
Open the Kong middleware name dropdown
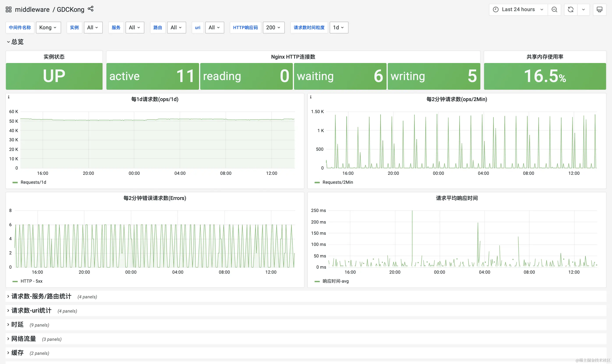click(48, 28)
